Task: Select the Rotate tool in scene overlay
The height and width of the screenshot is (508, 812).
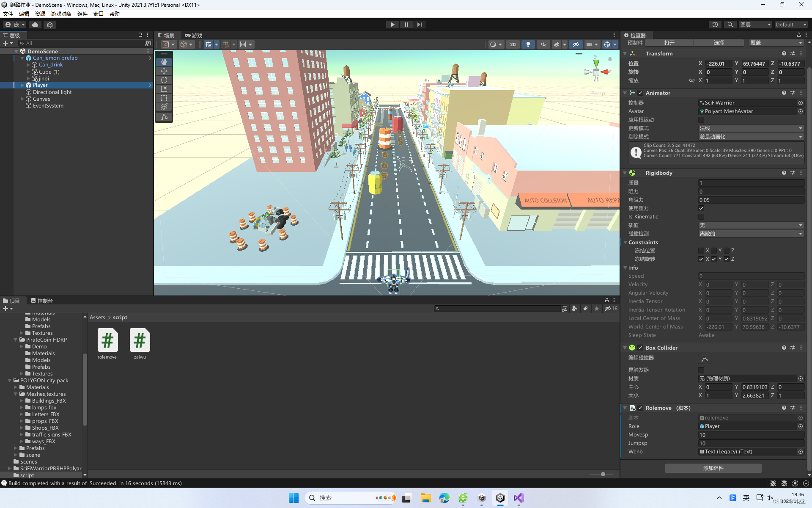Action: [164, 80]
